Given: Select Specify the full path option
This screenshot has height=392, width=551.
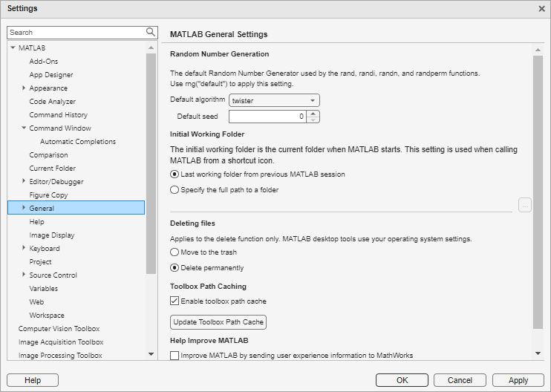Looking at the screenshot, I should coord(175,189).
